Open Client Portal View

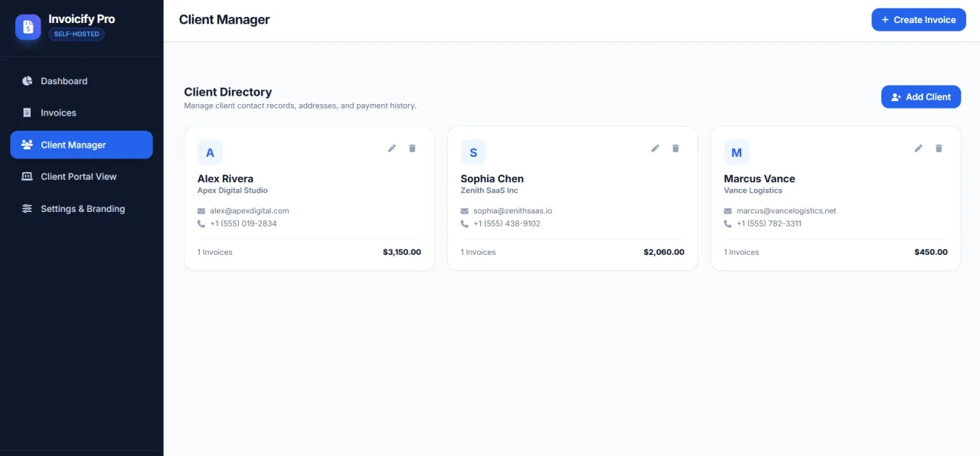tap(81, 177)
